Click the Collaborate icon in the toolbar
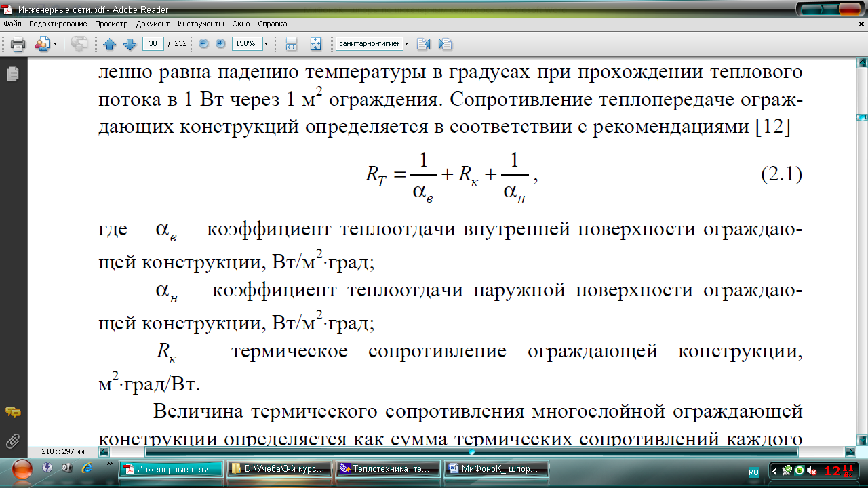Screen dimensions: 868x488 (x=42, y=44)
